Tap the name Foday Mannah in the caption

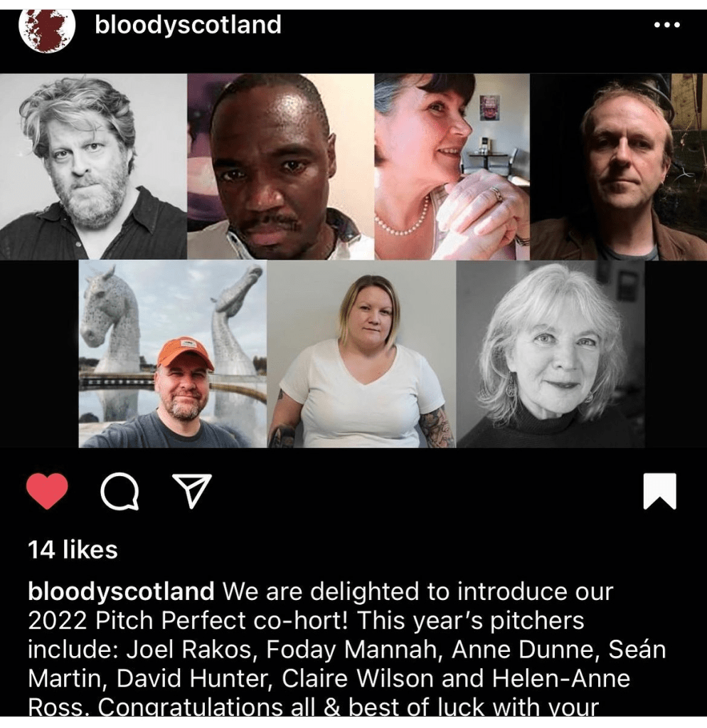[350, 650]
